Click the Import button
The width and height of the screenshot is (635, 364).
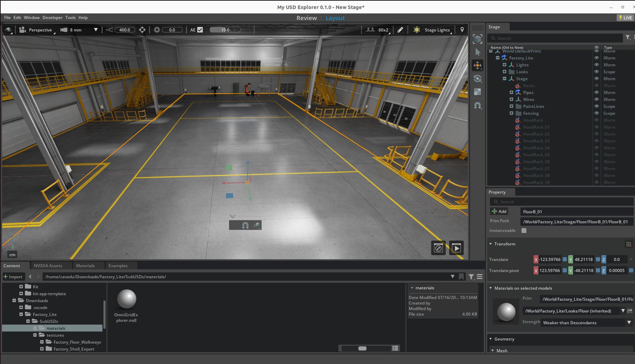pos(13,277)
